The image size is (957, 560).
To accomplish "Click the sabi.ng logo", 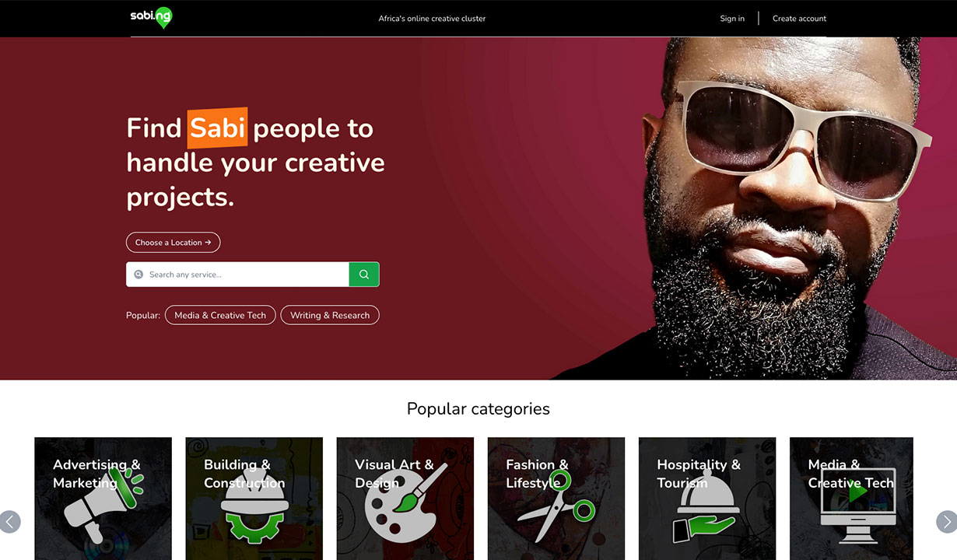I will pyautogui.click(x=151, y=18).
